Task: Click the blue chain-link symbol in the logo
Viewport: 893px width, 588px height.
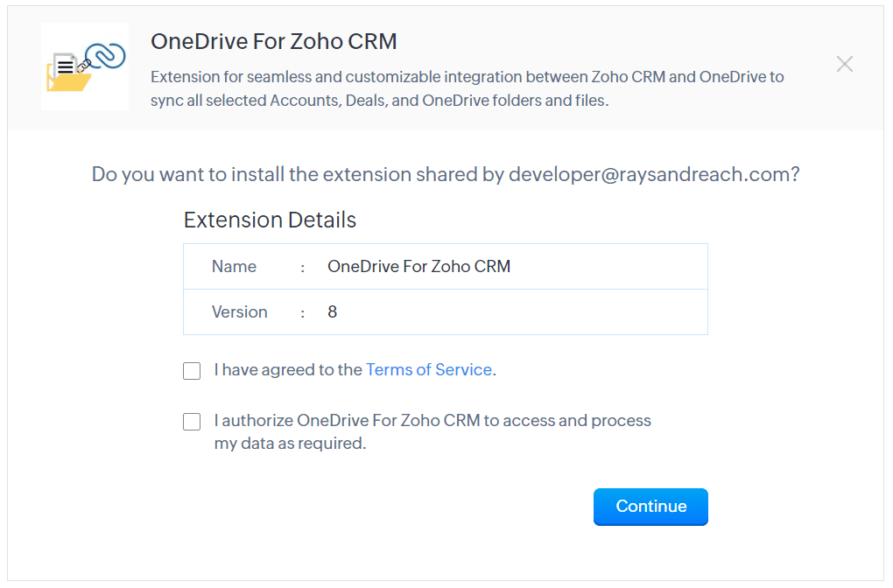Action: pyautogui.click(x=105, y=56)
